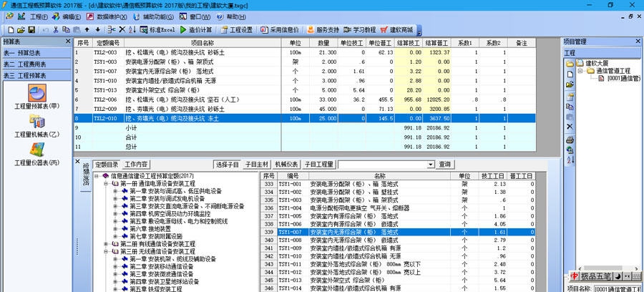Click the delete X icon in 项目管理 panel
This screenshot has width=644, height=292.
click(x=570, y=127)
